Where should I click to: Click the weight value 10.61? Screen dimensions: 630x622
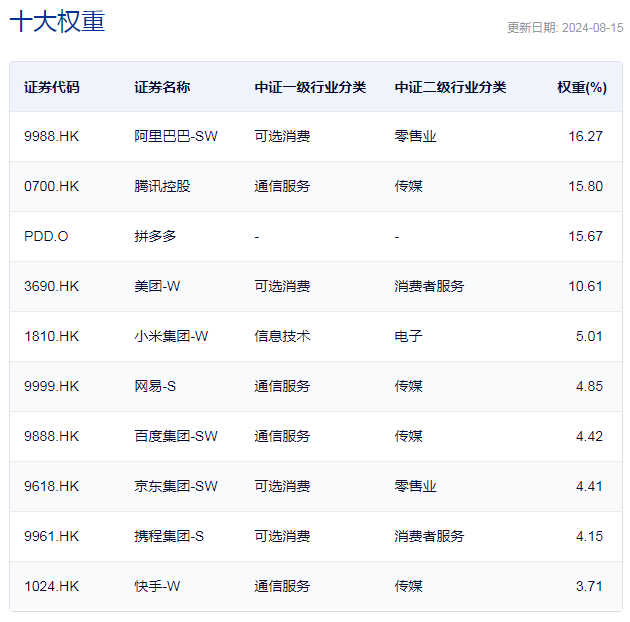[x=585, y=286]
